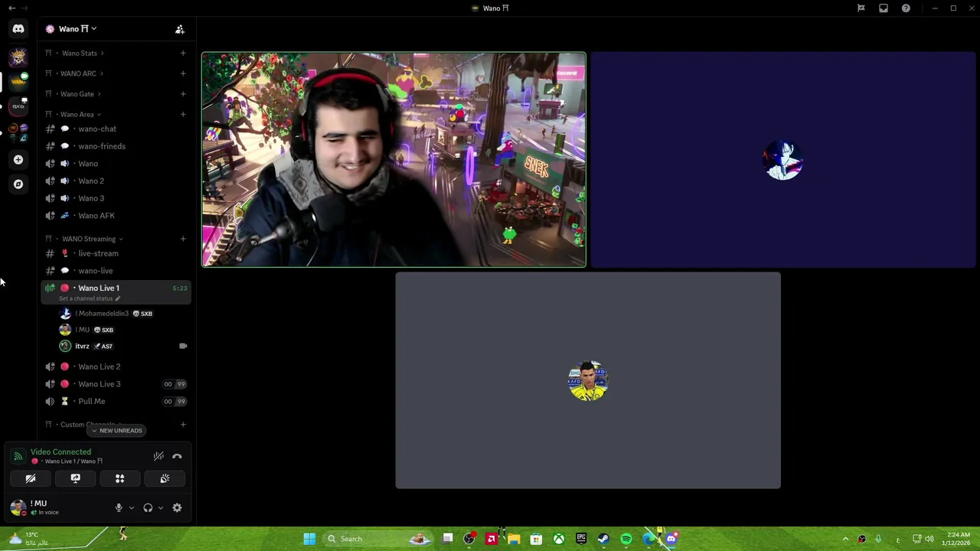Screen dimensions: 980x551
Task: Open headphone output options chevron
Action: (x=160, y=508)
